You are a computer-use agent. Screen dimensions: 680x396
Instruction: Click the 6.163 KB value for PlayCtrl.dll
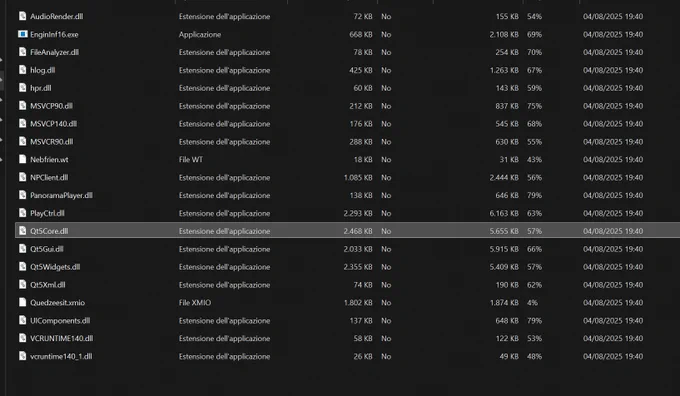[504, 213]
